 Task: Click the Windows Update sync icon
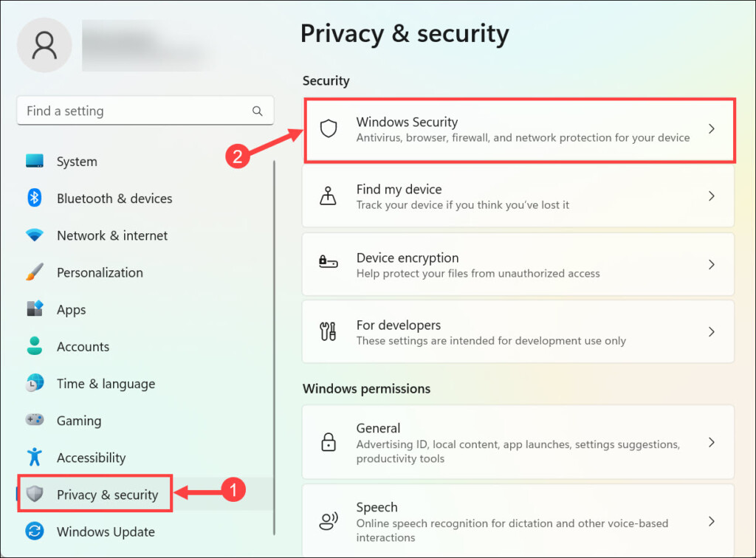[35, 531]
